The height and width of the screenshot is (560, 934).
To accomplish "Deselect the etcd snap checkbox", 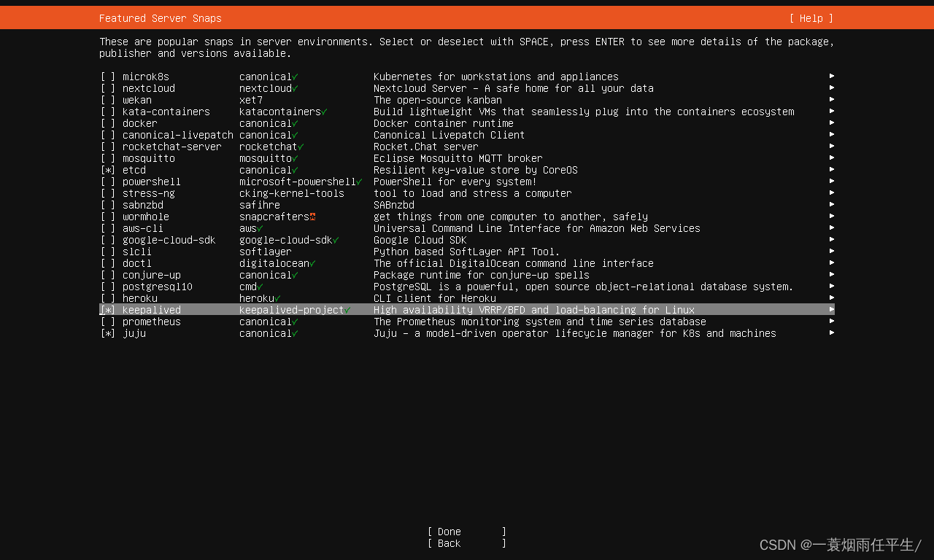I will (x=108, y=170).
